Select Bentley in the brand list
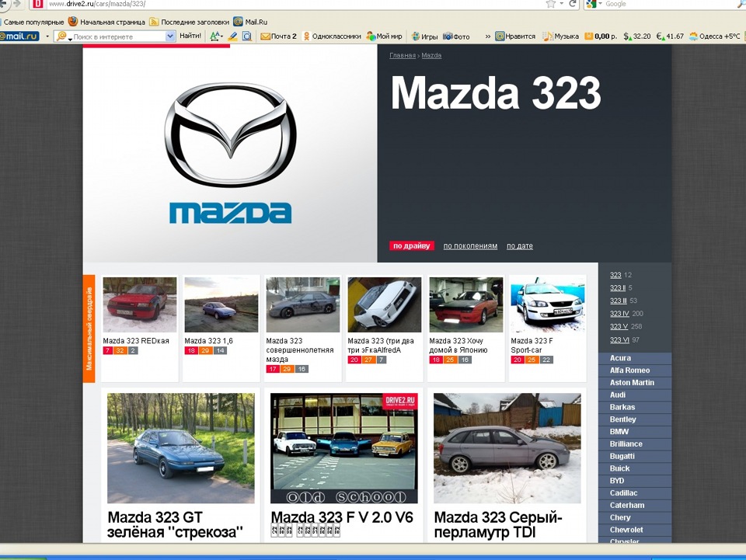This screenshot has height=560, width=746. 635,419
